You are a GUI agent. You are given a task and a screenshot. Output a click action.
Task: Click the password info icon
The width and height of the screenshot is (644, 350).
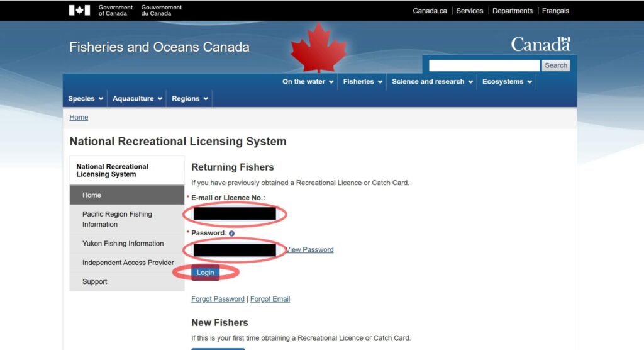[231, 233]
